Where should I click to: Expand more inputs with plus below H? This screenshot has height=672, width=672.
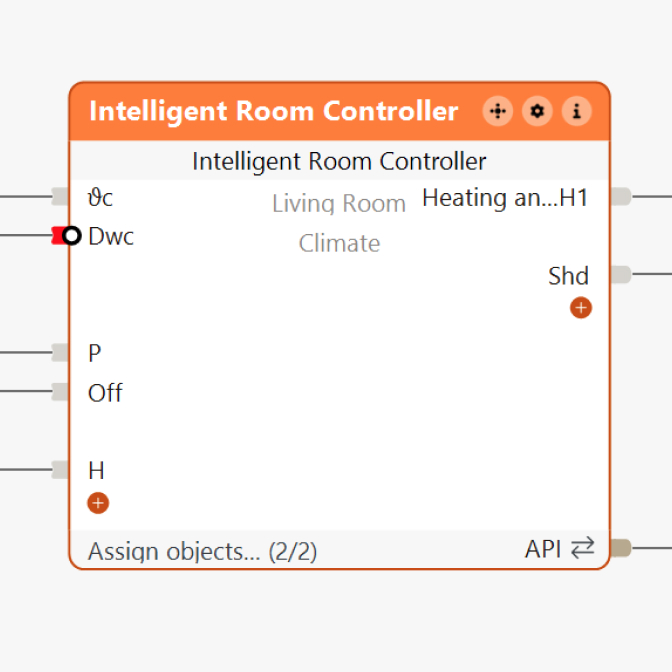pos(98,503)
